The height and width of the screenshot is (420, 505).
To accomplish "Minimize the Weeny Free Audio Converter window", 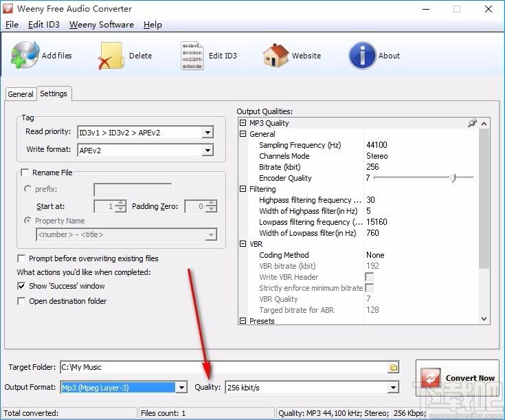I will (x=426, y=9).
